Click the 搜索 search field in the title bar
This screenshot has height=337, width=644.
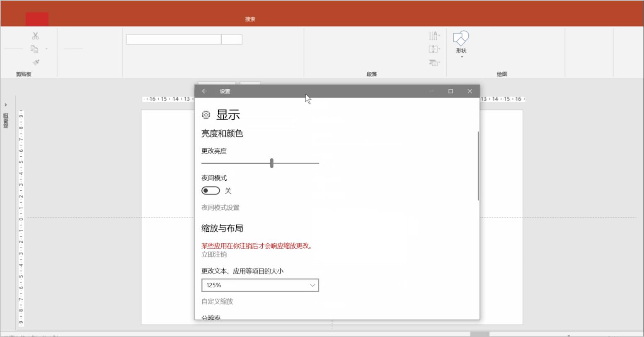coord(250,19)
